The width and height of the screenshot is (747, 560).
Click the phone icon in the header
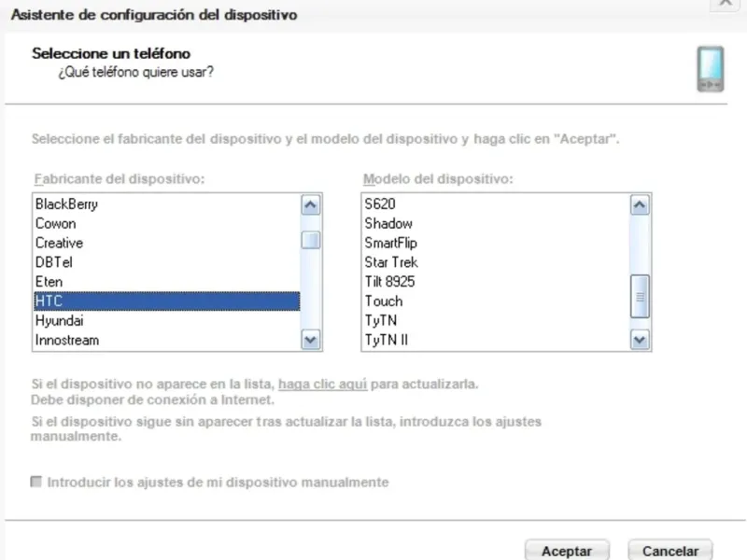click(710, 70)
